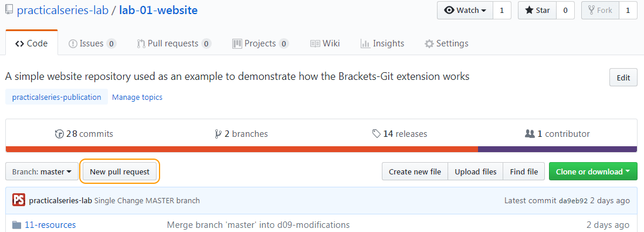The width and height of the screenshot is (644, 232).
Task: Click the repository book icon beside practicalseries-lab
Action: click(x=9, y=9)
